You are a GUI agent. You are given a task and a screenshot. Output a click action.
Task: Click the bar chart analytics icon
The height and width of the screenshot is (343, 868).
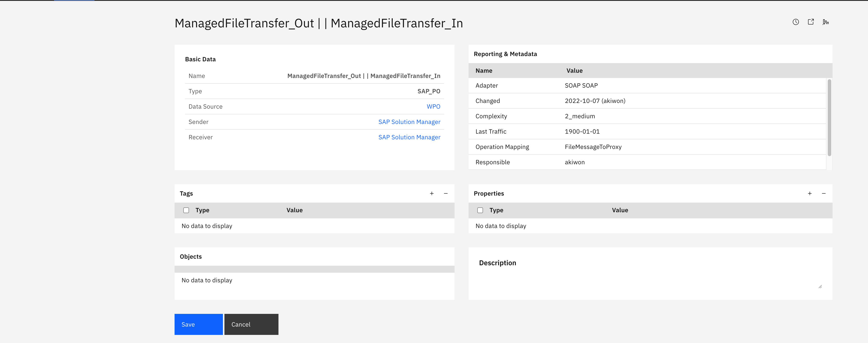pyautogui.click(x=826, y=22)
